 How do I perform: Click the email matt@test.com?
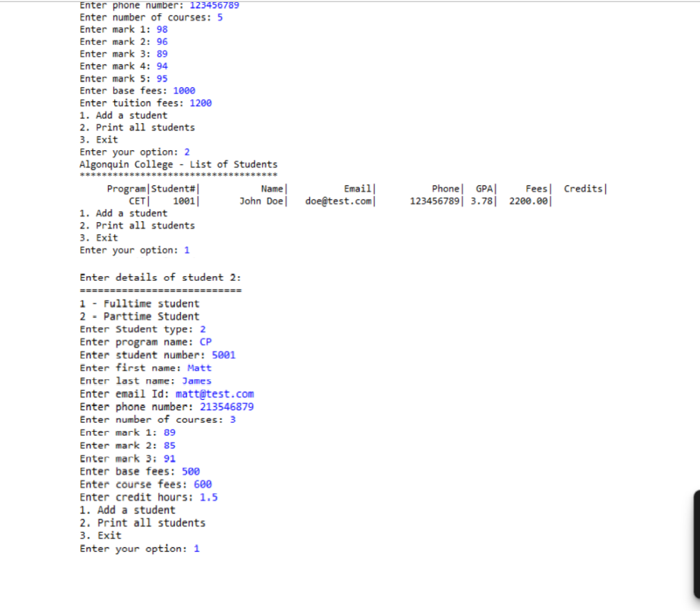click(214, 394)
